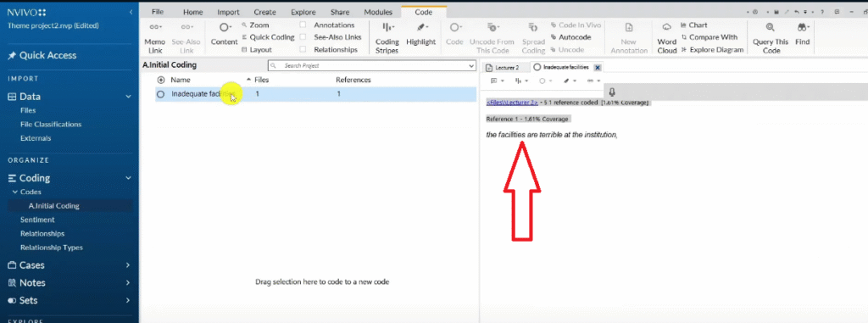This screenshot has width=868, height=323.
Task: Open Relationship Types in the sidebar
Action: 52,247
